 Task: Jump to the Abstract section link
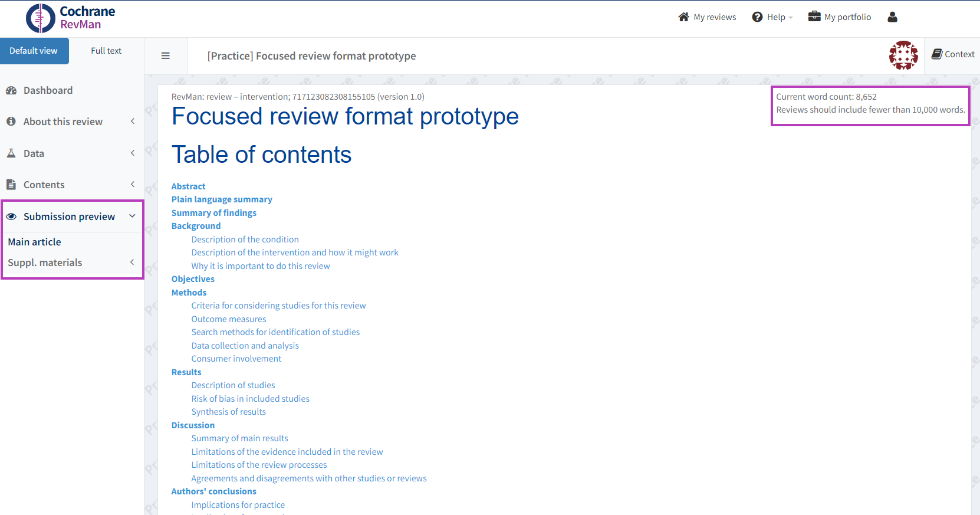(188, 186)
